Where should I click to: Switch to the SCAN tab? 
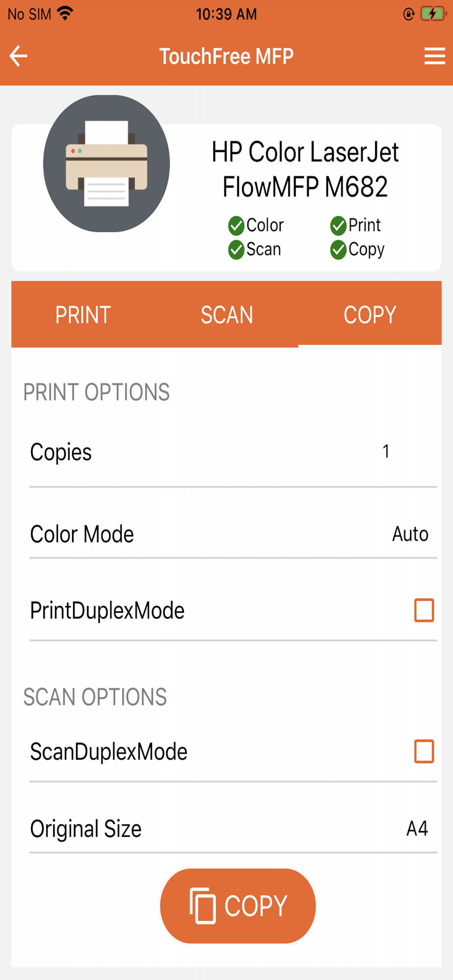click(x=226, y=315)
